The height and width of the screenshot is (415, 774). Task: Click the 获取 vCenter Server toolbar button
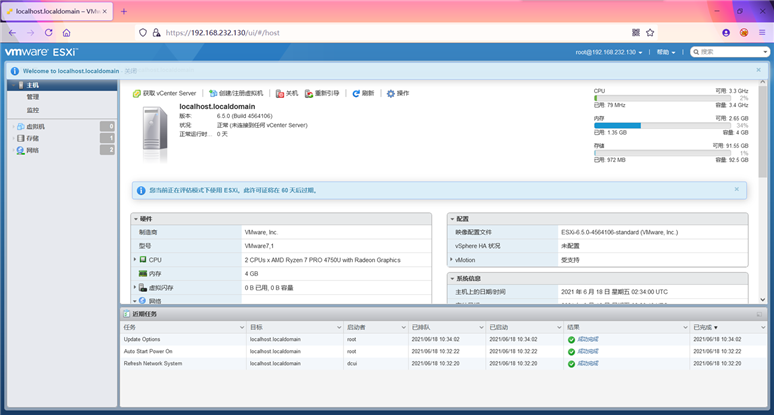point(164,93)
